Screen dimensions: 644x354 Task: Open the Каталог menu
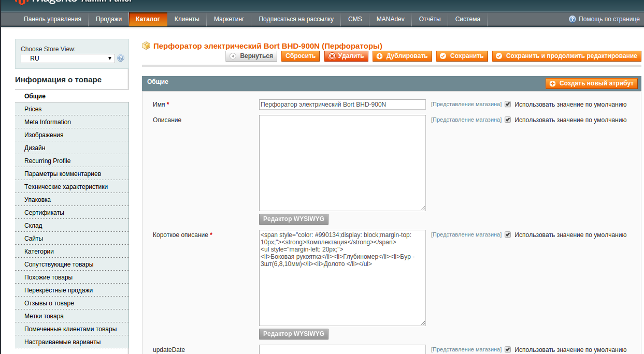click(148, 19)
